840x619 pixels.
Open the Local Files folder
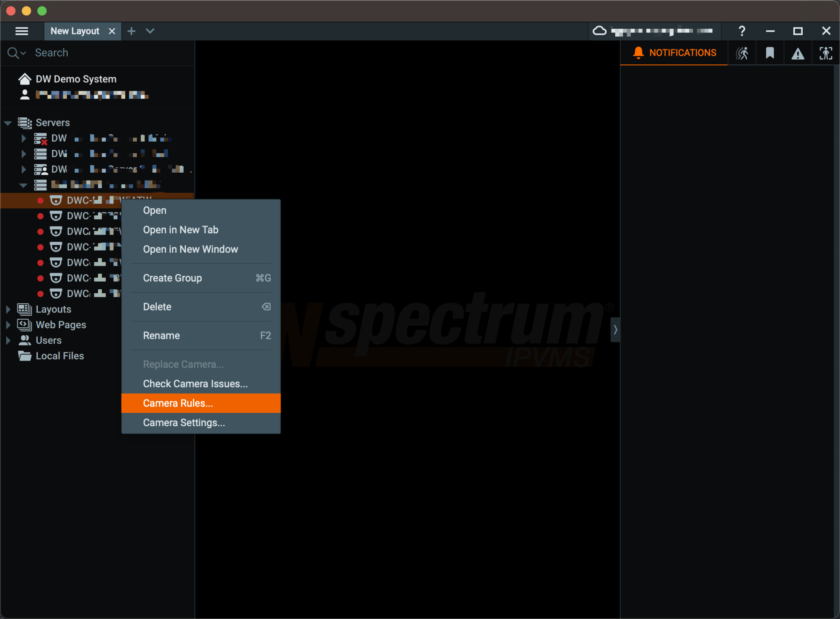tap(51, 356)
